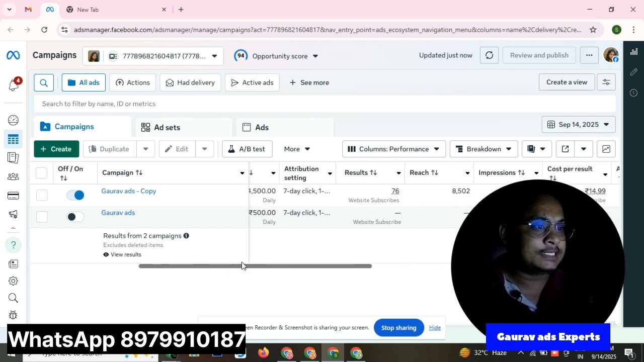Image resolution: width=644 pixels, height=362 pixels.
Task: Open charts icon on right rail
Action: tap(634, 51)
